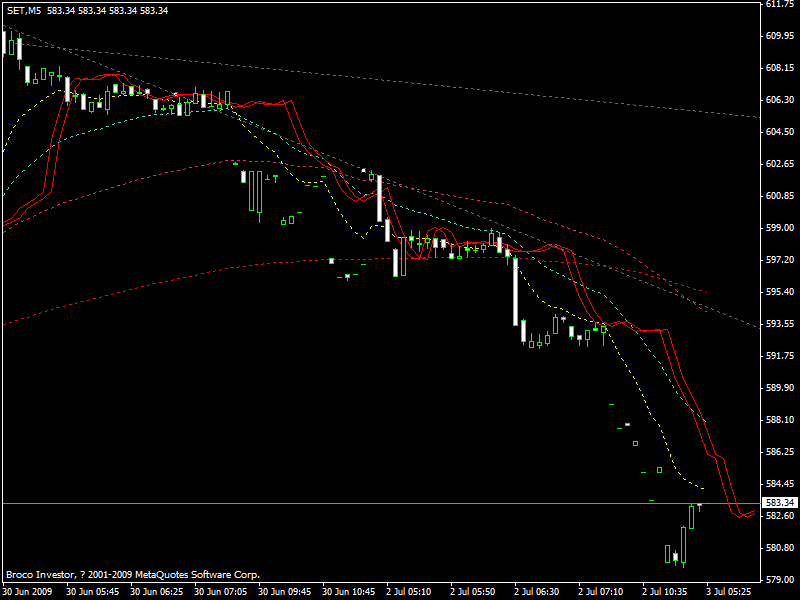Image resolution: width=800 pixels, height=600 pixels.
Task: Click price level 611.75 on the scale
Action: [x=780, y=4]
